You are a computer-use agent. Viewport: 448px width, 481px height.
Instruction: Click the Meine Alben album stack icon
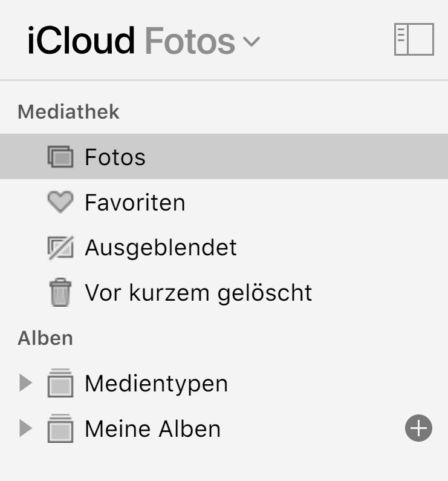coord(60,429)
